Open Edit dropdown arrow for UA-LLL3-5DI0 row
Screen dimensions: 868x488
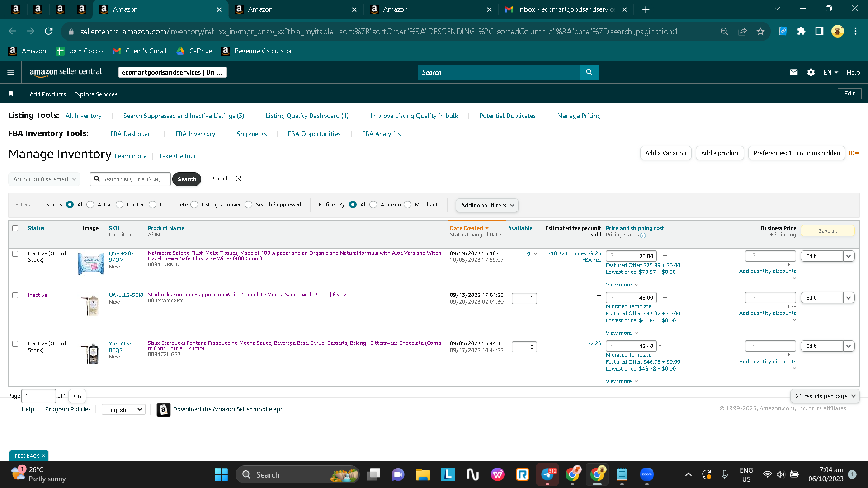849,298
